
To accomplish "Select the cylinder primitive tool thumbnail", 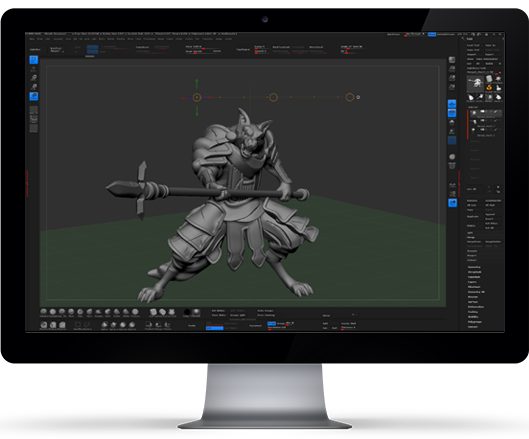I will click(x=489, y=79).
